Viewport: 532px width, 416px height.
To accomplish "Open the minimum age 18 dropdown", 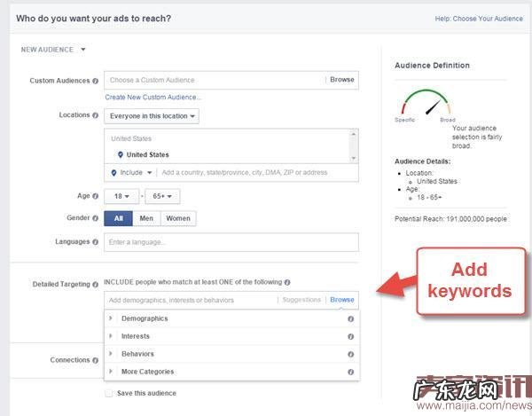I will (121, 196).
